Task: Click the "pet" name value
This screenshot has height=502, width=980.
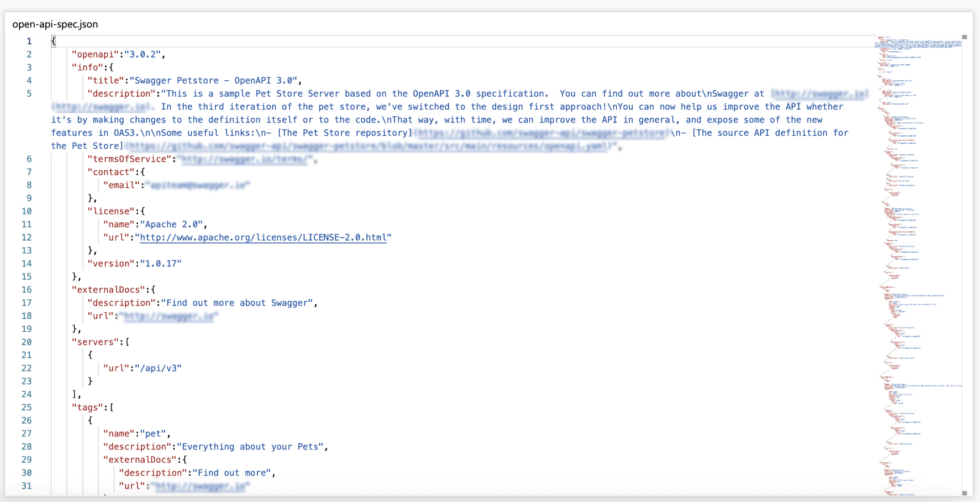Action: pos(153,434)
